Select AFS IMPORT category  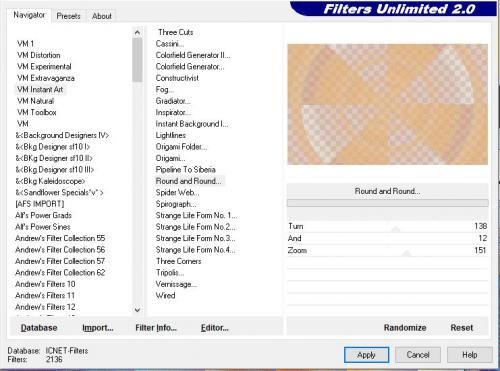tap(40, 204)
